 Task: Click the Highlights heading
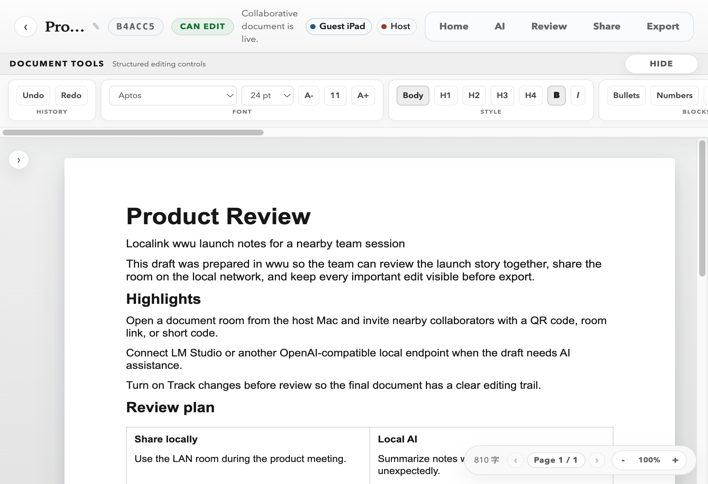pos(163,299)
